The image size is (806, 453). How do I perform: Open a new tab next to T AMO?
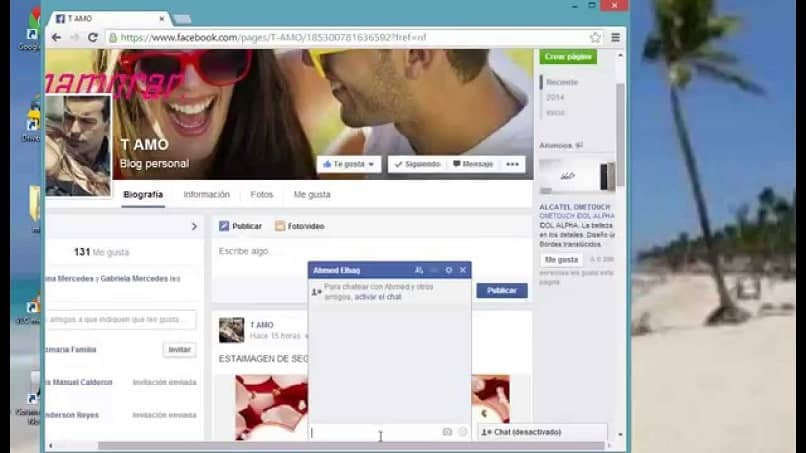click(182, 19)
